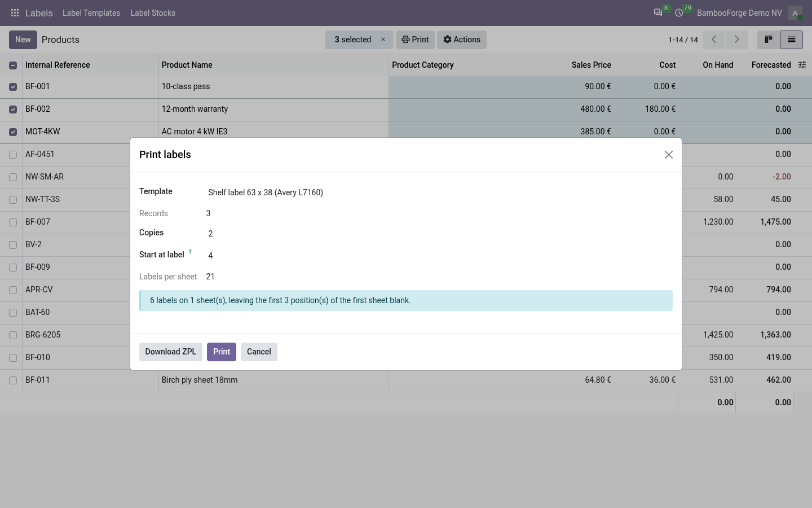
Task: Clear the 3 selected records
Action: [x=383, y=40]
